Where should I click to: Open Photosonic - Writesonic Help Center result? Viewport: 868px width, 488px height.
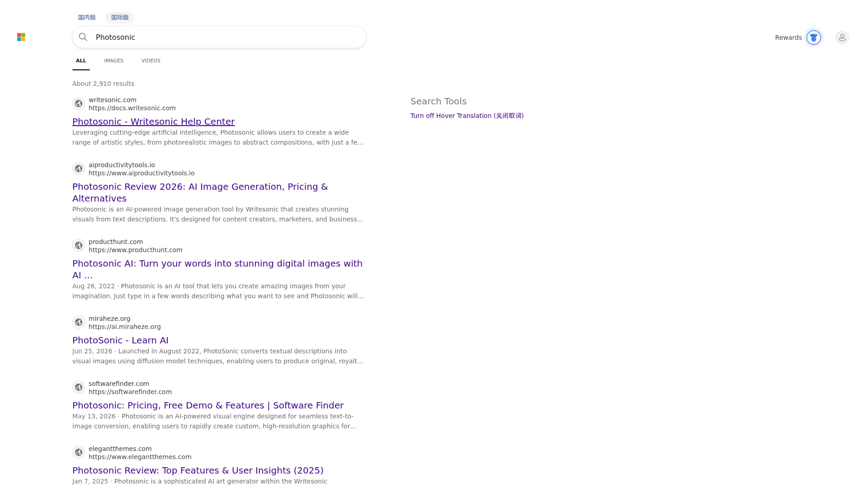(x=153, y=122)
